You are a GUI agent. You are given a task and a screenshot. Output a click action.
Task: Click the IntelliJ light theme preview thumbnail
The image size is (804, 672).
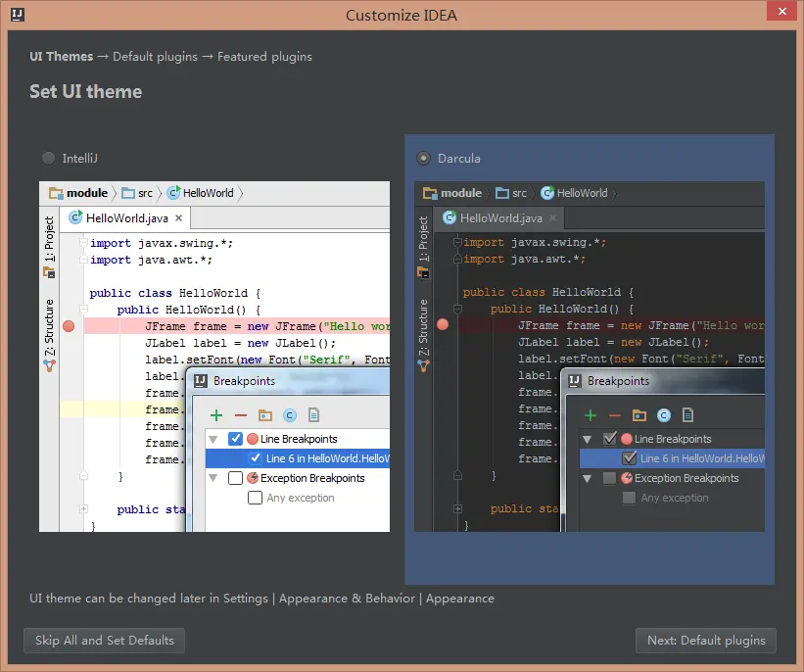coord(214,357)
